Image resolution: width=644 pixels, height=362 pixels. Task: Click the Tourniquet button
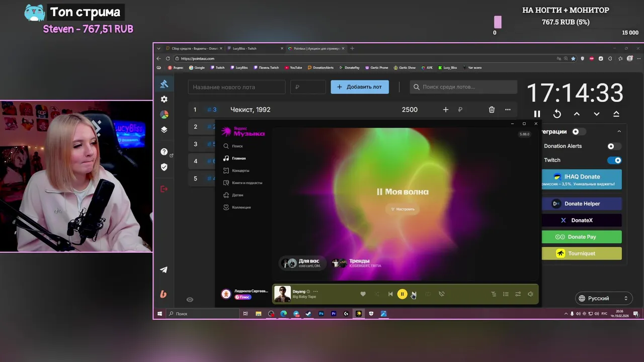coord(582,253)
